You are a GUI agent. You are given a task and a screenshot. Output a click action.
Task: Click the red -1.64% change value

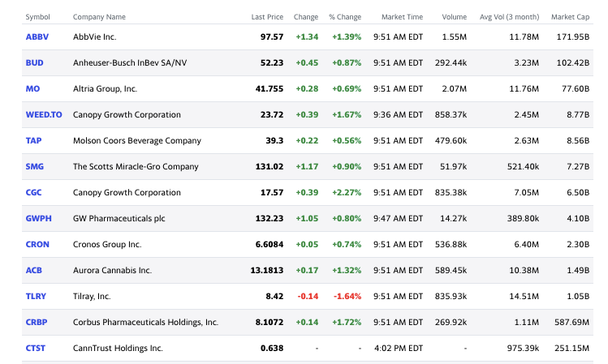[x=347, y=296]
